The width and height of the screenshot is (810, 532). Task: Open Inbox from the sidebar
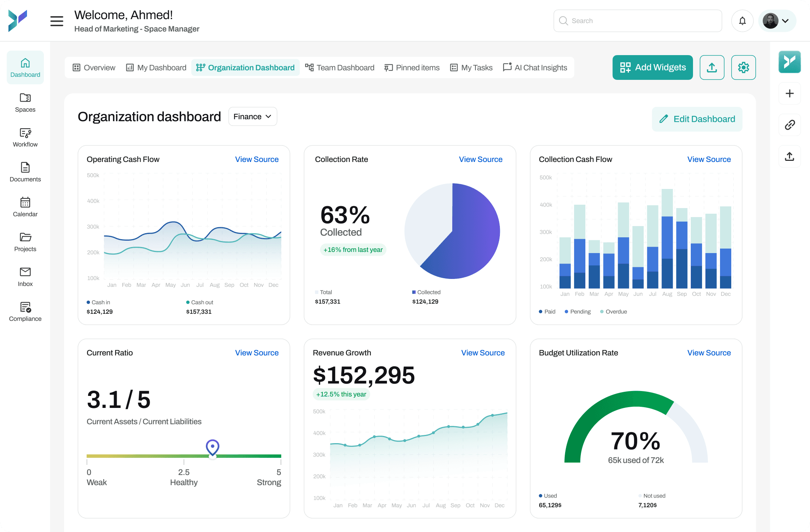pos(25,277)
